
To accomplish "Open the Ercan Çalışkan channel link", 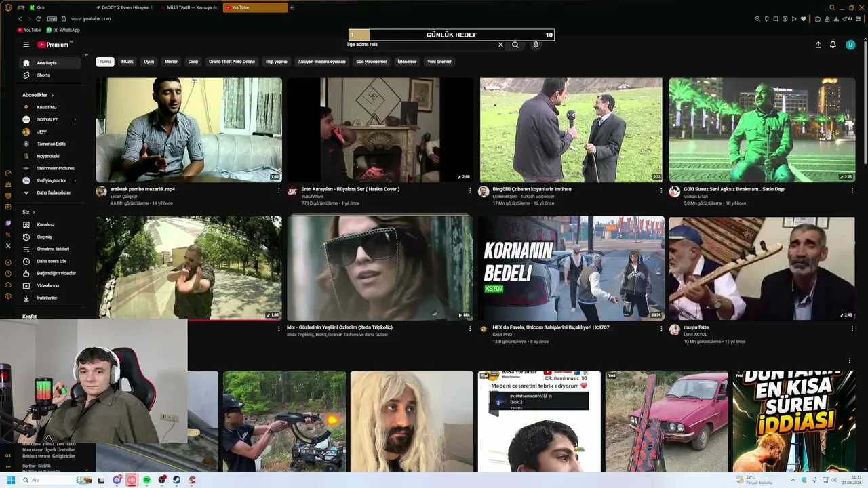I will 123,197.
